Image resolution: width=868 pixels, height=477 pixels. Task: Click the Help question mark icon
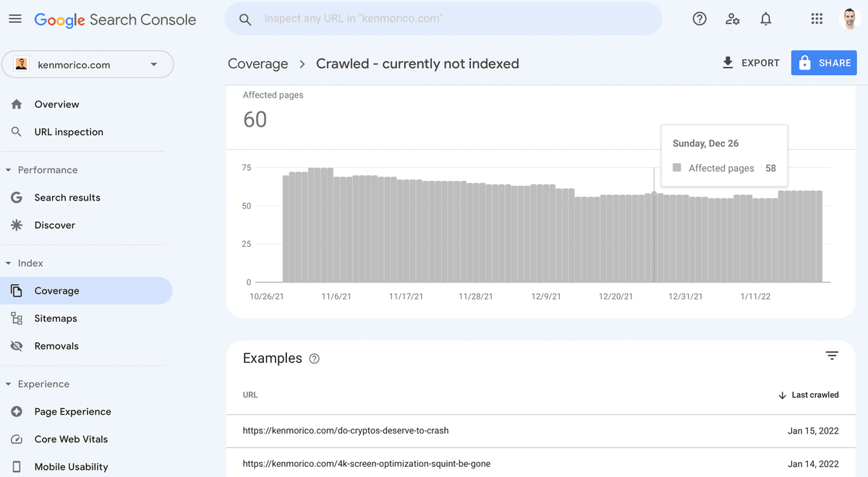click(x=699, y=20)
